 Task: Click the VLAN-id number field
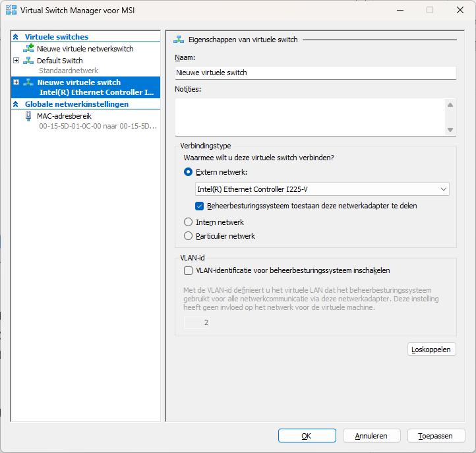point(196,322)
